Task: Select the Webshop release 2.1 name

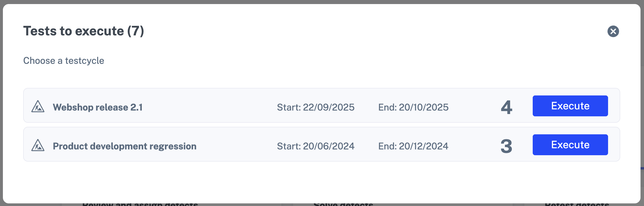Action: point(98,107)
